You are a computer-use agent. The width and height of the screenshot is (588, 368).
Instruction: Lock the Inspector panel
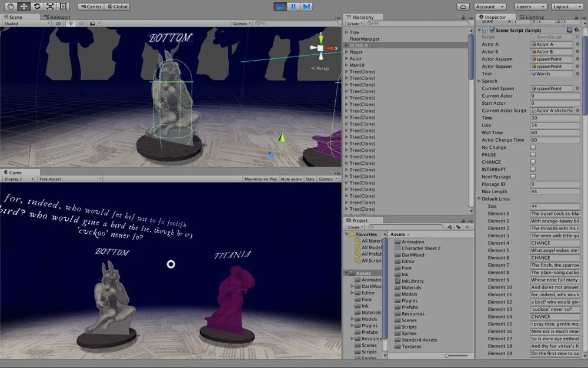click(576, 17)
